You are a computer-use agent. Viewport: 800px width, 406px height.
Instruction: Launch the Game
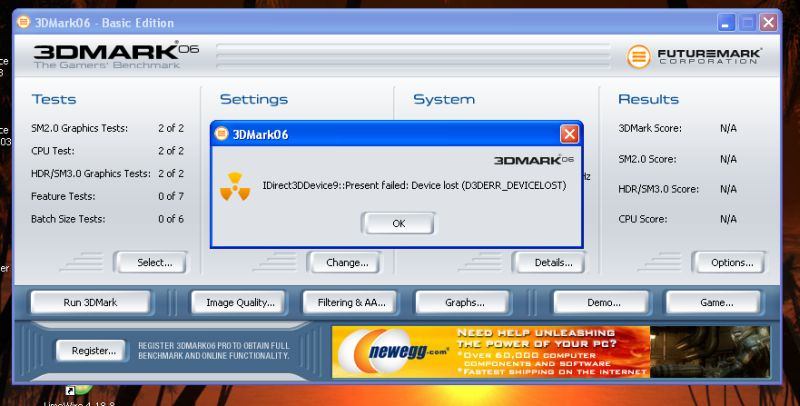pos(714,302)
